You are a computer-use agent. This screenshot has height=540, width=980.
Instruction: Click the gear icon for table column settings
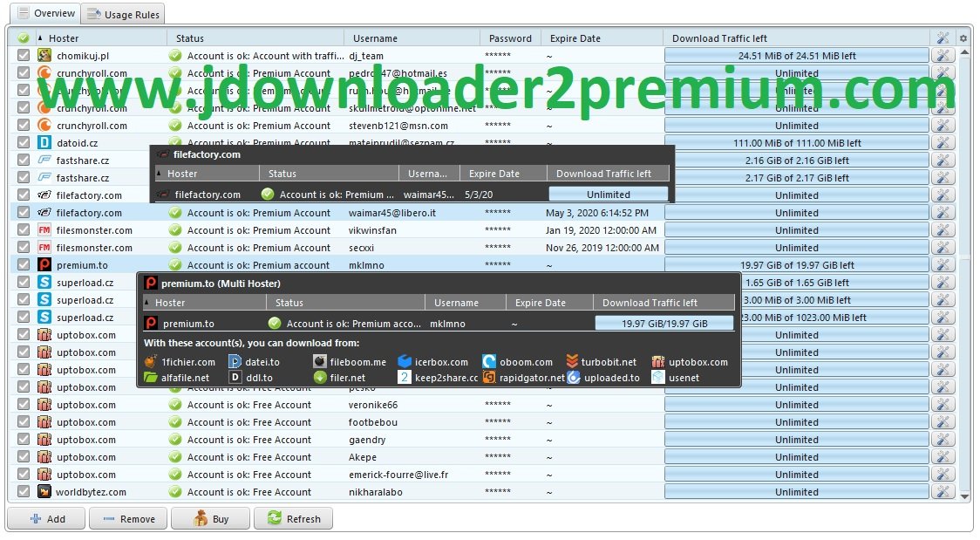pyautogui.click(x=963, y=38)
